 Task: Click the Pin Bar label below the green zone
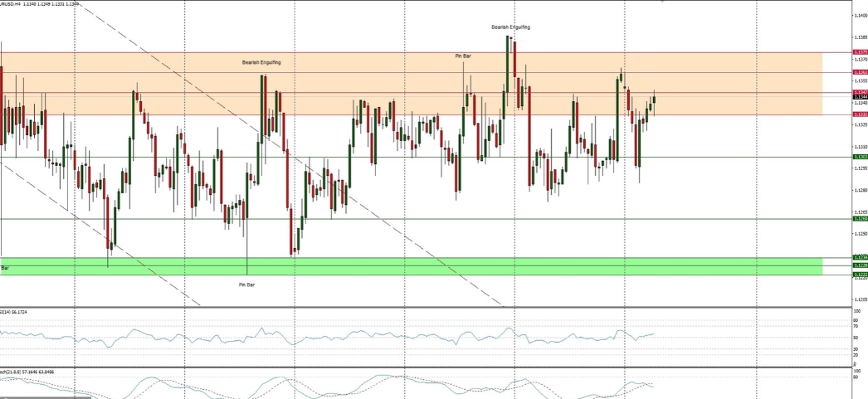click(246, 284)
